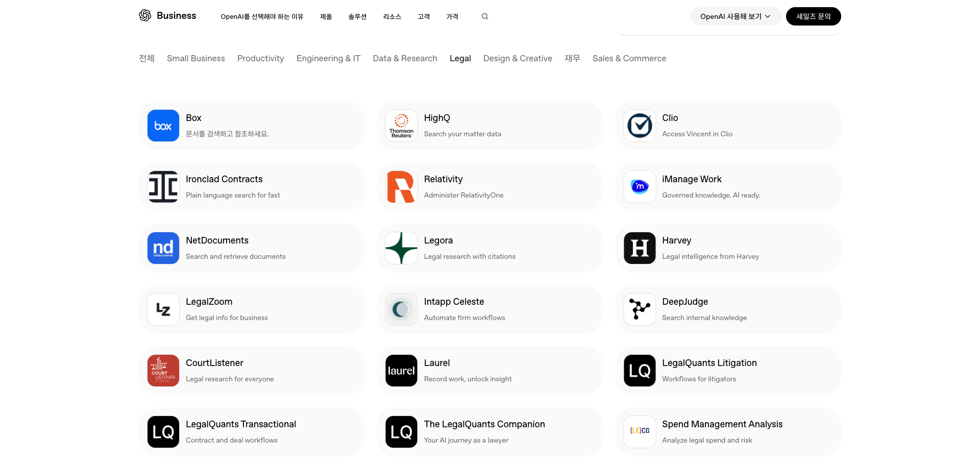Click the CourtListener red icon
Viewport: 980px width, 463px height.
(163, 371)
